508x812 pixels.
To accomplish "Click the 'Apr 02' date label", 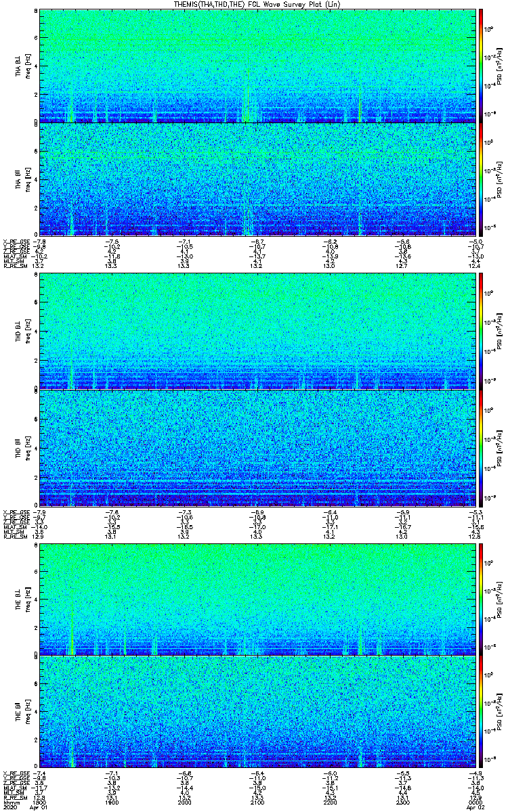I will click(x=474, y=808).
